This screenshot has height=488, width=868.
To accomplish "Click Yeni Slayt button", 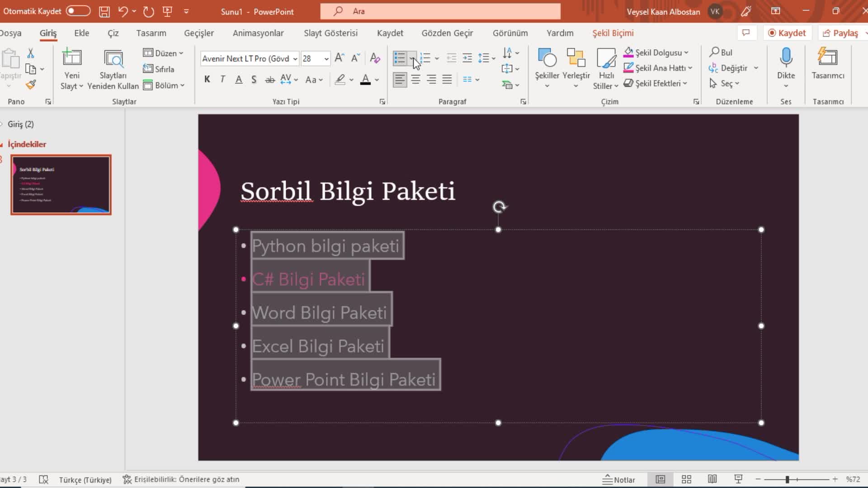I will pos(72,68).
